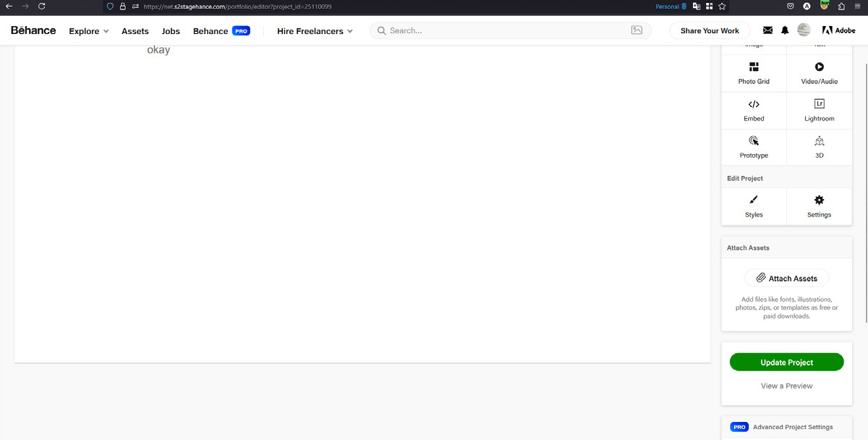868x440 pixels.
Task: Choose the Embed code tool
Action: 754,110
